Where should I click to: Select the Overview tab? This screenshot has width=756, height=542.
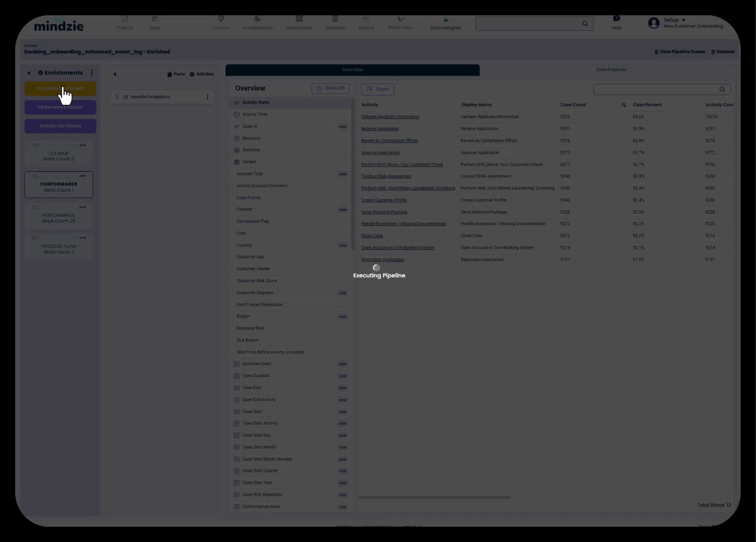pyautogui.click(x=352, y=70)
